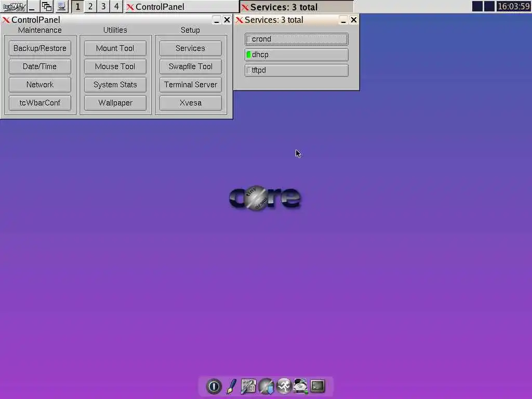Minimize the ControlPanel window

coord(217,20)
